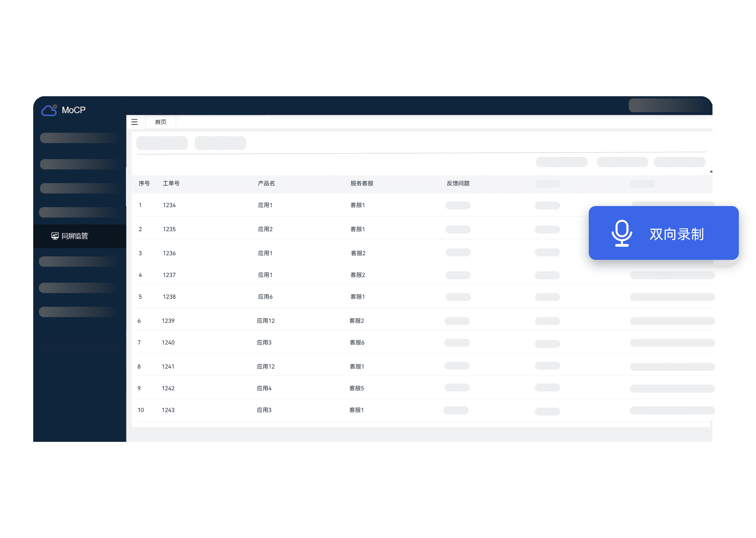Click the 序号 column header

[144, 183]
